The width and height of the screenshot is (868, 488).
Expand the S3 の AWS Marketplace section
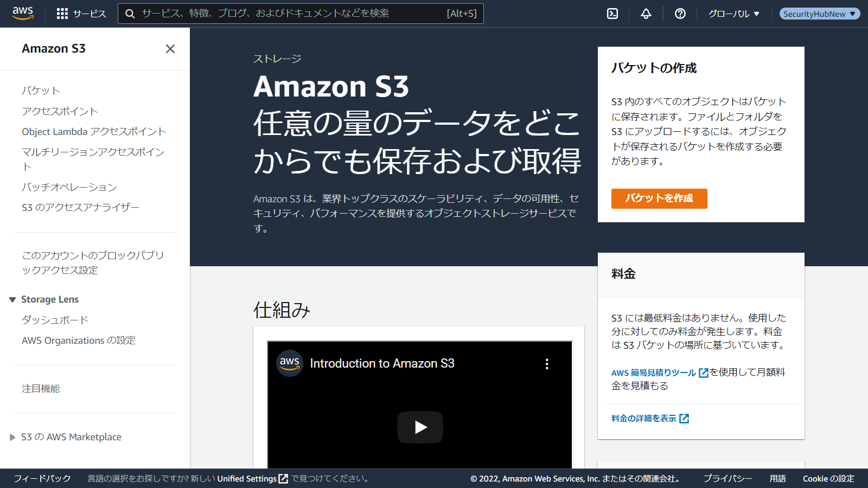click(12, 437)
